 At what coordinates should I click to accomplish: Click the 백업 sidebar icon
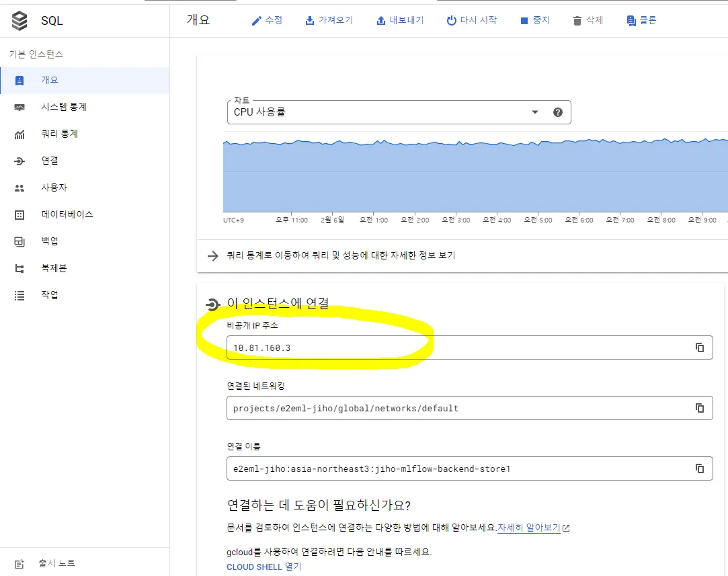[x=19, y=242]
